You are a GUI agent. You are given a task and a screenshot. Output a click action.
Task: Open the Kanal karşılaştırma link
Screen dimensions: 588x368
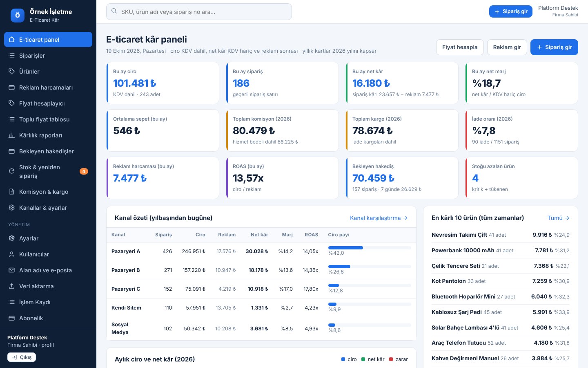[x=379, y=218]
